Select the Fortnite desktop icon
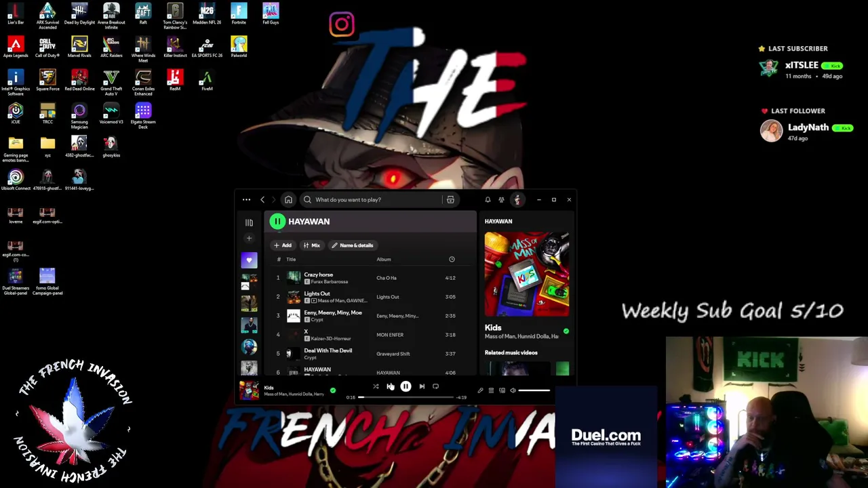Screen dimensions: 868x488 (239, 14)
